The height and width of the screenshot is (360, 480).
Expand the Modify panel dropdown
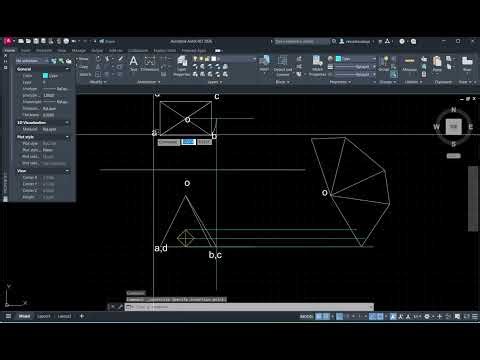[x=98, y=82]
